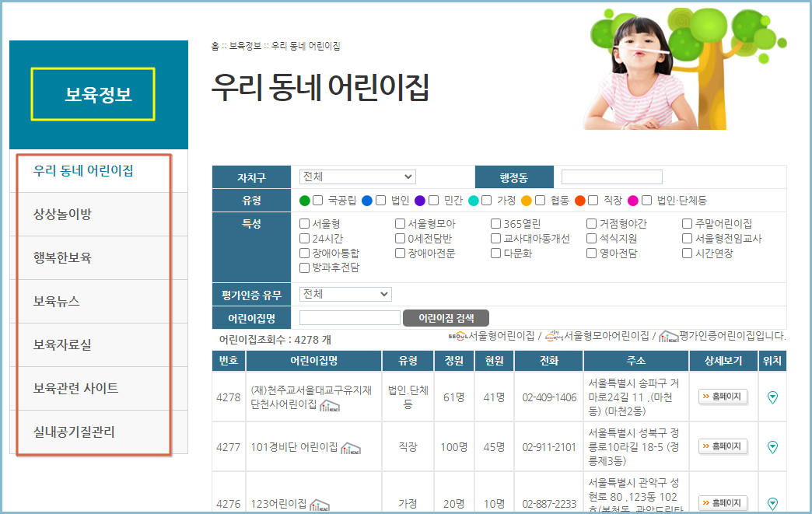Click the 어린이집 검색 button

448,318
